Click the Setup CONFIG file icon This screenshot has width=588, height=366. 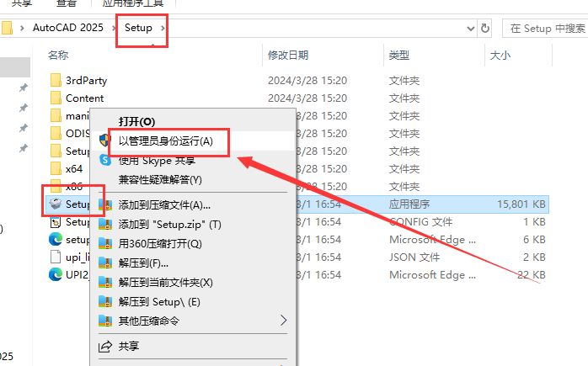(56, 222)
